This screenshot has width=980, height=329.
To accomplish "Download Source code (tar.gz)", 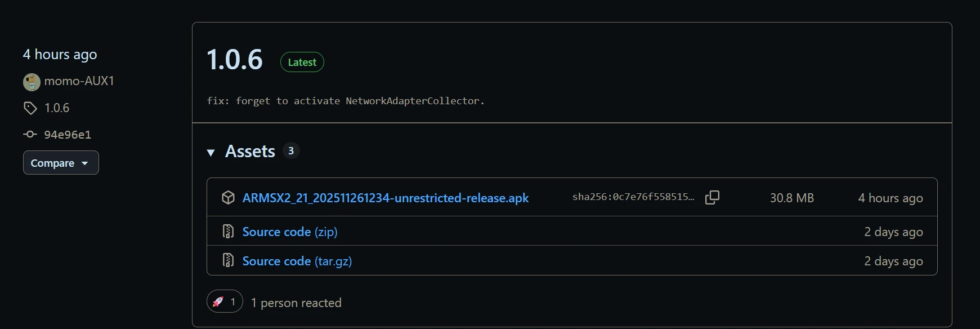I will point(297,261).
